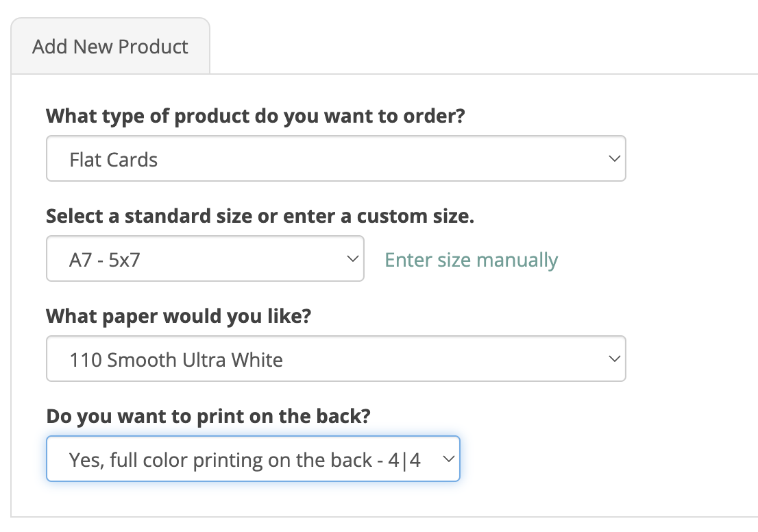Click the chevron arrow on the back printing select
Image resolution: width=758 pixels, height=532 pixels.
click(x=448, y=459)
